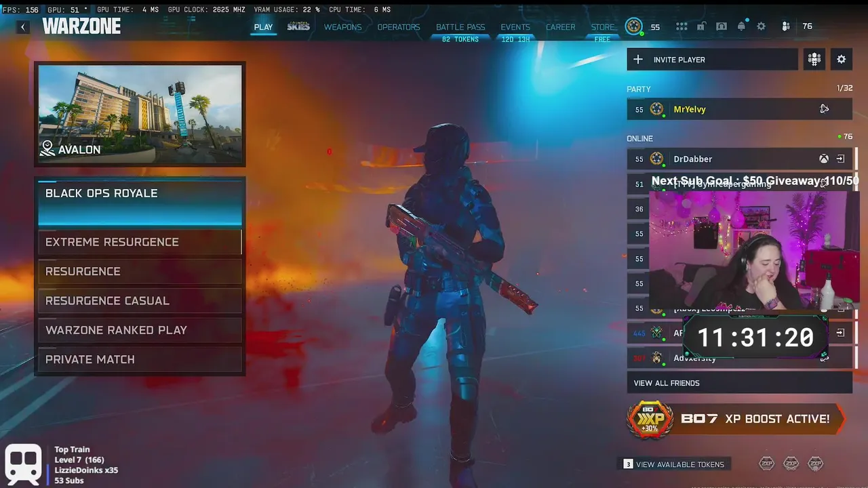Viewport: 868px width, 488px height.
Task: Click the 82 TOKENS label under Battle Pass
Action: coord(460,39)
